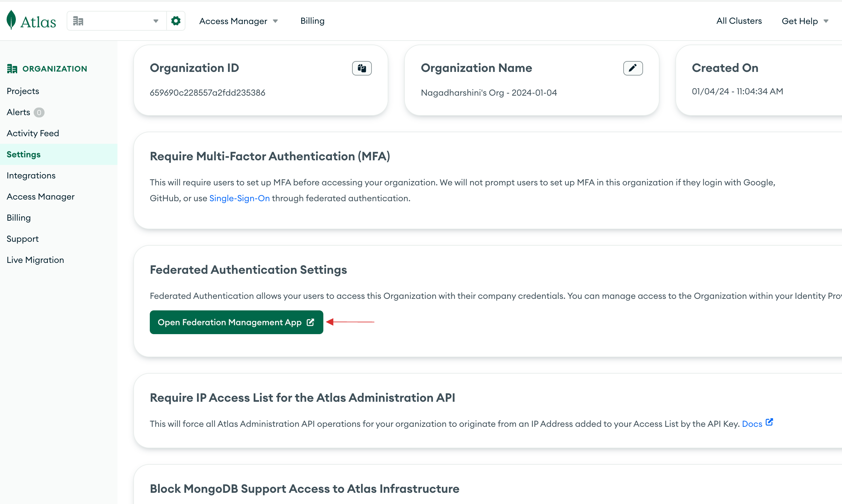This screenshot has width=842, height=504.
Task: Open Access Manager in the sidebar
Action: 41,196
